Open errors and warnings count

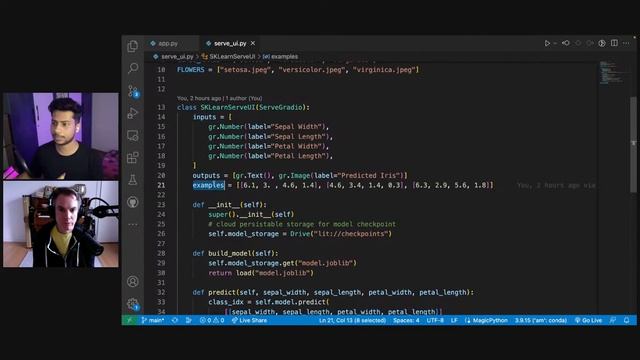click(212, 320)
